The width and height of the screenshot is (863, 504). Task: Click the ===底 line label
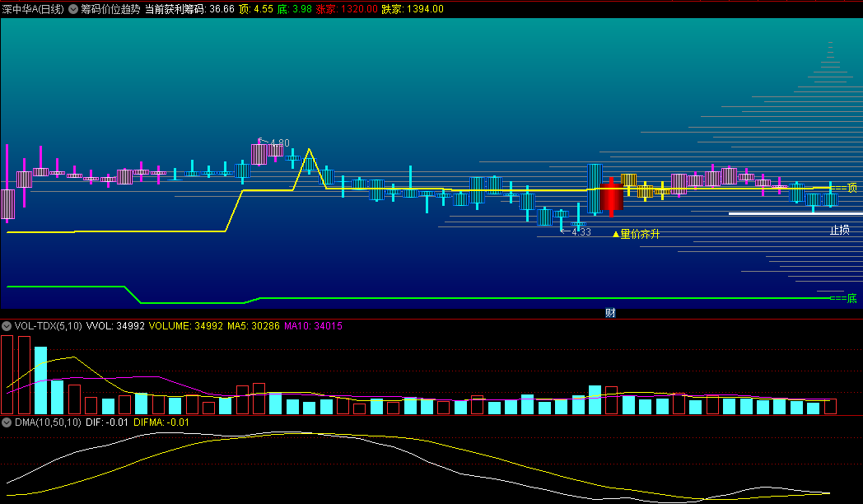point(844,298)
